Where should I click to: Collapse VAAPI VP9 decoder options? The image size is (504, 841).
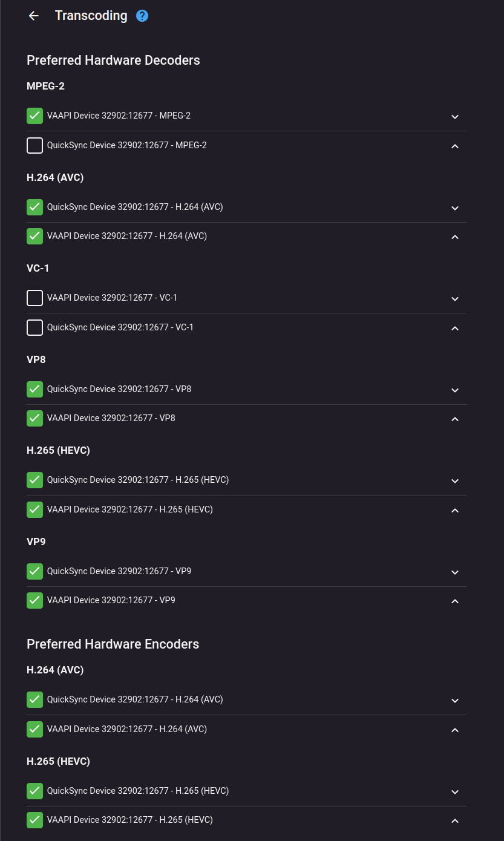[455, 601]
